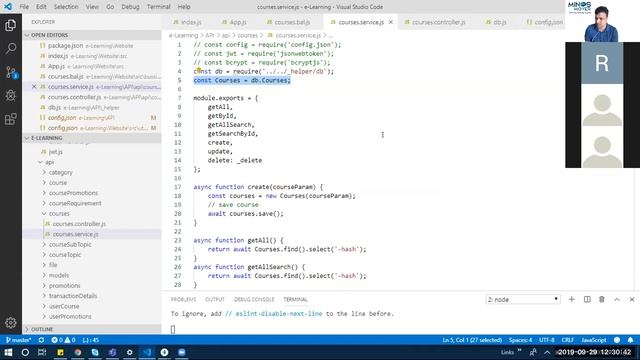640x360 pixels.
Task: Open the Terminal menu
Action: [x=158, y=7]
